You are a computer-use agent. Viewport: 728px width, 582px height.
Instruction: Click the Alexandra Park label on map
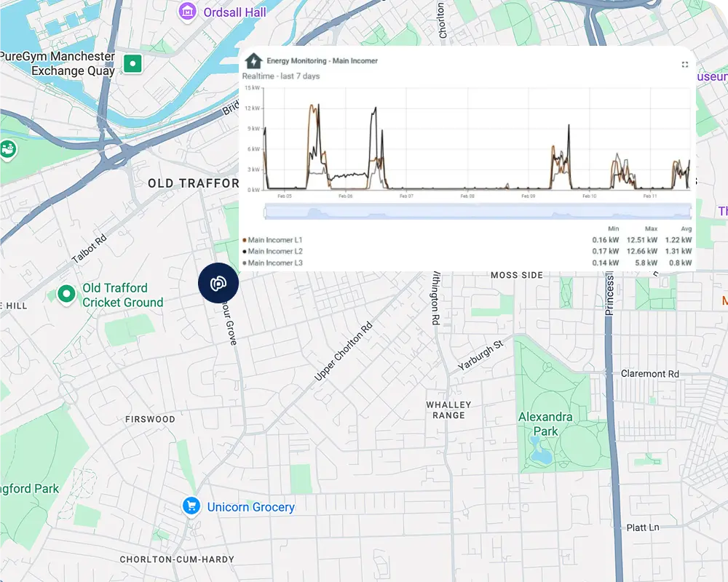545,424
